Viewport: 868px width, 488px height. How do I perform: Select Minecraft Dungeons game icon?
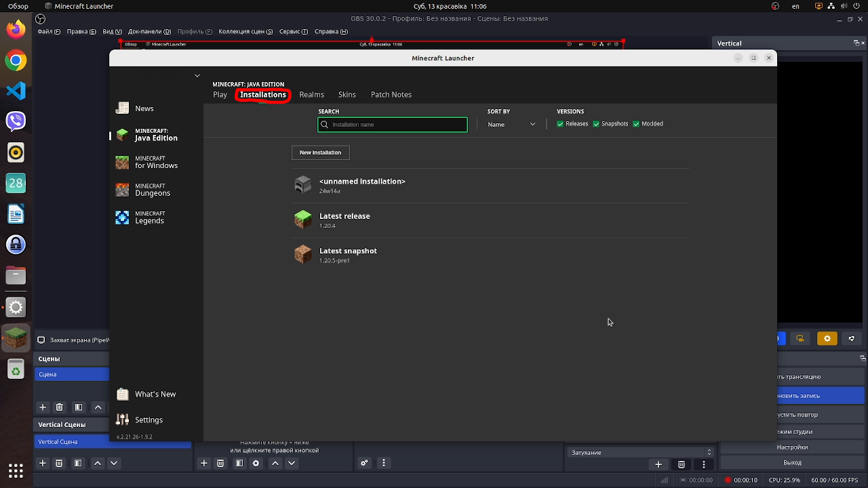(122, 190)
